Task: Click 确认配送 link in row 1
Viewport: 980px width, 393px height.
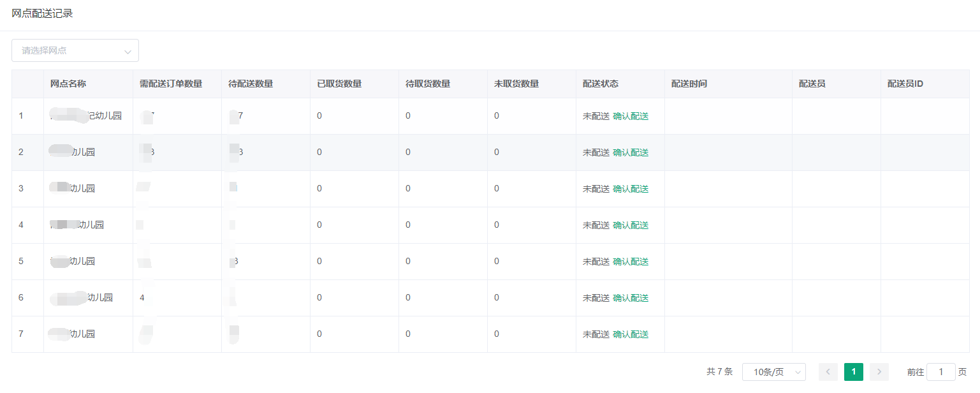Action: pos(631,116)
